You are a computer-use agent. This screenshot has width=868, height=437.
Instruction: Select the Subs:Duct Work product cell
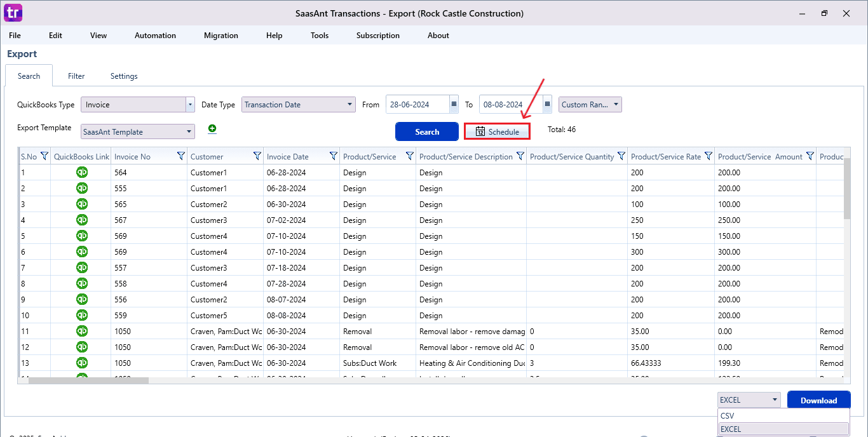[377, 363]
